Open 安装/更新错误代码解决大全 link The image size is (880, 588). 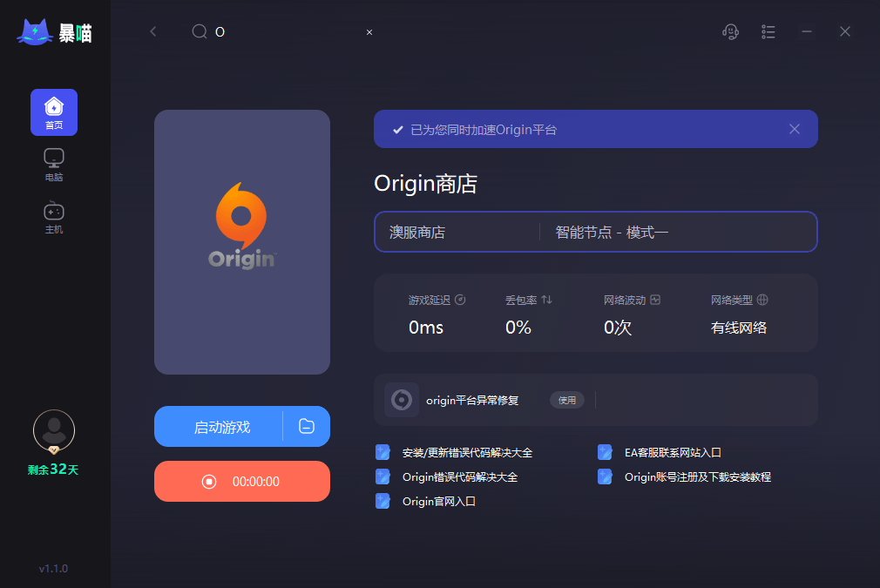point(467,453)
